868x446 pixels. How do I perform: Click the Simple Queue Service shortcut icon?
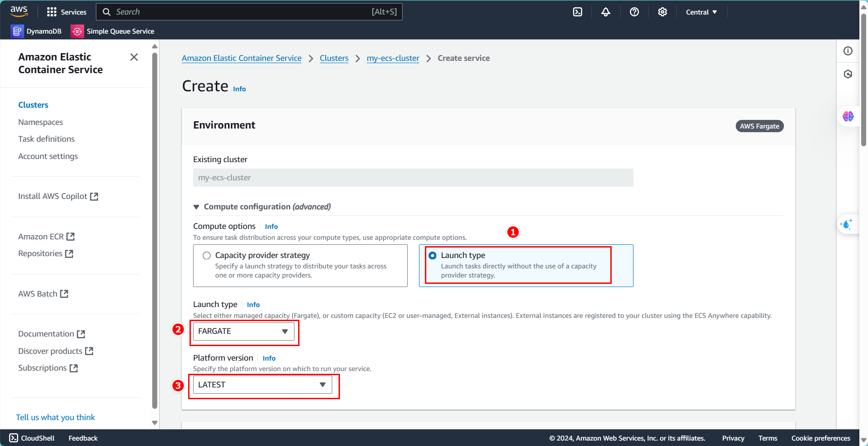click(x=77, y=31)
